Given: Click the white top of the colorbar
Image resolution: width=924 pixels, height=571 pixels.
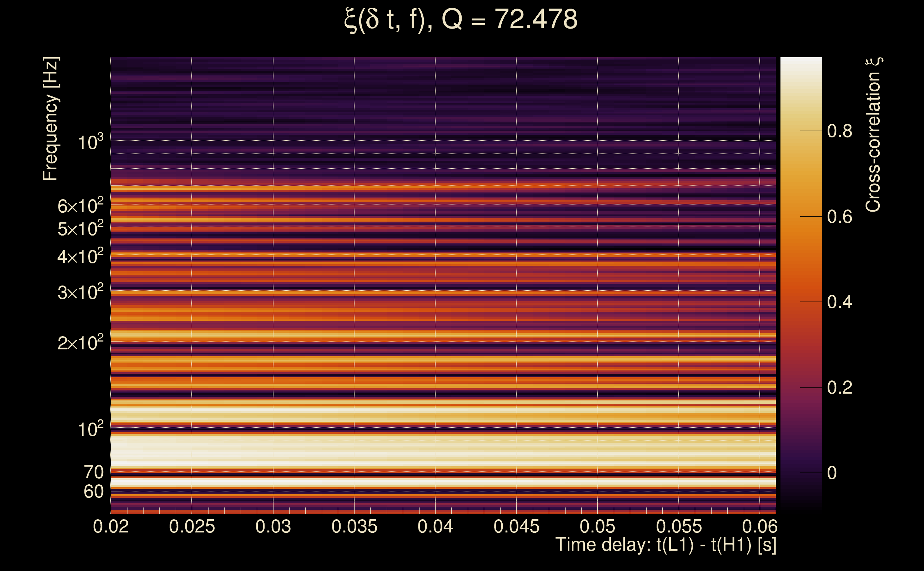Looking at the screenshot, I should (x=801, y=64).
